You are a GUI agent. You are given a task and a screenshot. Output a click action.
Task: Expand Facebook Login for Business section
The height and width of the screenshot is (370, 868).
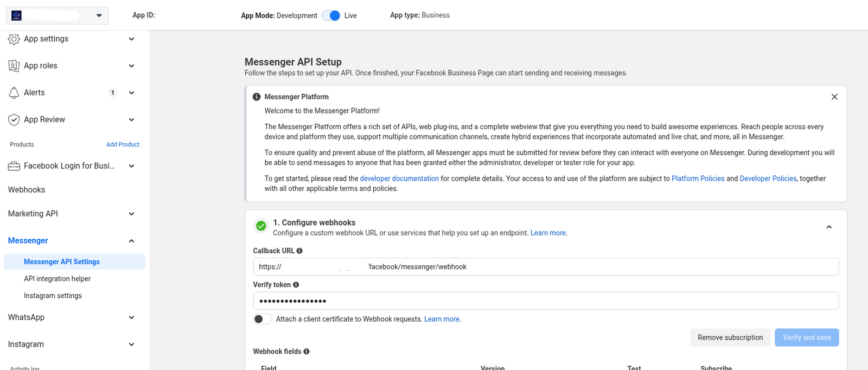click(131, 166)
